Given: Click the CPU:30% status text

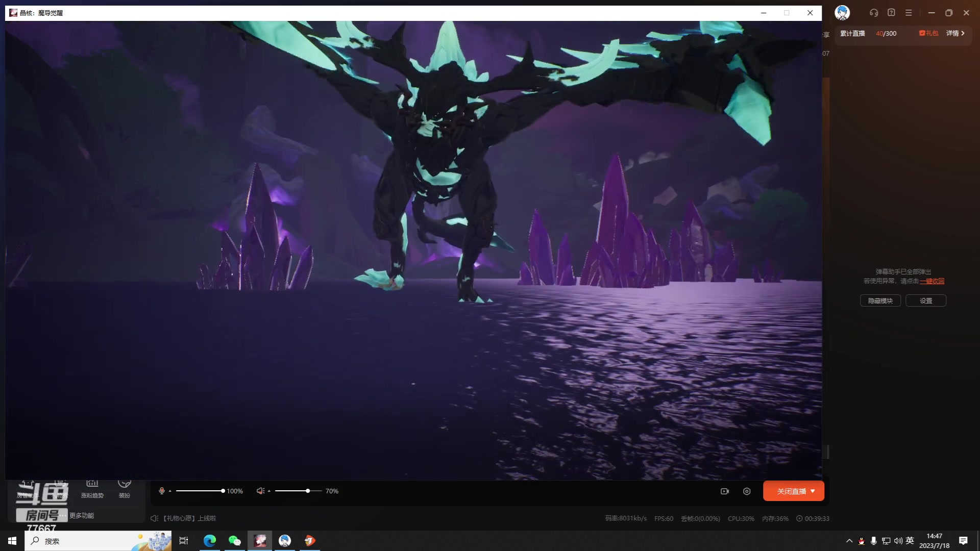Looking at the screenshot, I should click(x=741, y=518).
